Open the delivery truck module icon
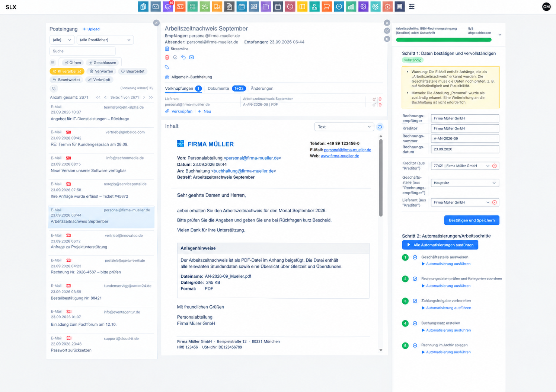 coord(217,7)
